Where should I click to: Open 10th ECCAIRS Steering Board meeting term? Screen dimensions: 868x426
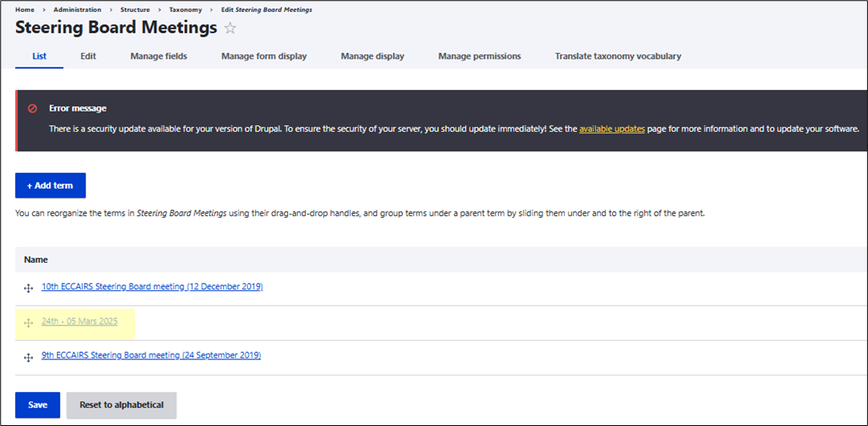pyautogui.click(x=152, y=287)
